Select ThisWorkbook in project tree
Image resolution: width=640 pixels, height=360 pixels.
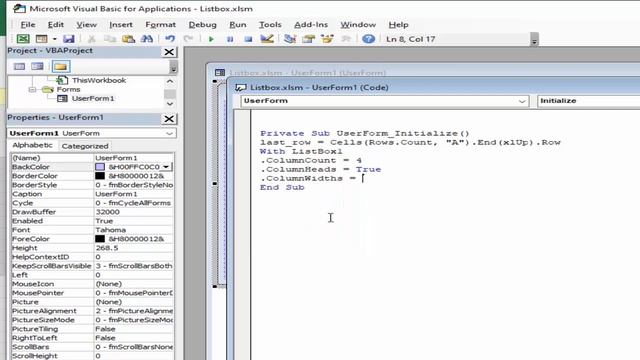click(x=99, y=80)
